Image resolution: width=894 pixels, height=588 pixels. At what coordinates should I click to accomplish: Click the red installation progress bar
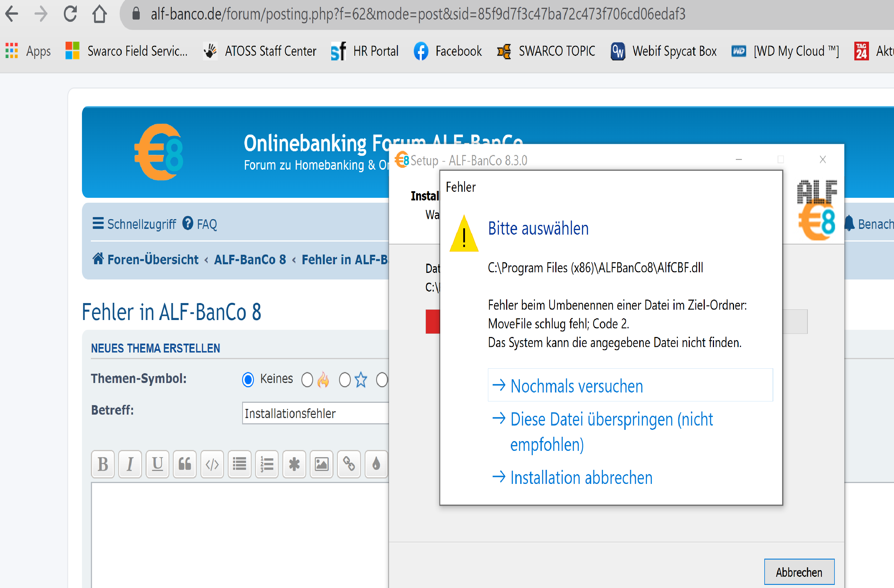(432, 322)
